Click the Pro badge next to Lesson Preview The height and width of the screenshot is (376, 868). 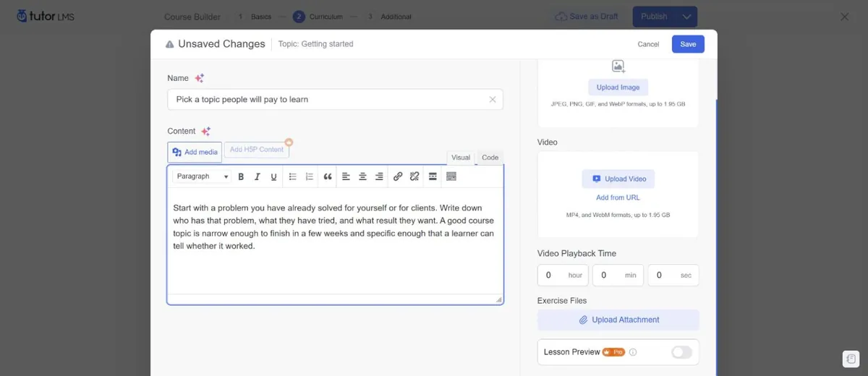point(614,352)
